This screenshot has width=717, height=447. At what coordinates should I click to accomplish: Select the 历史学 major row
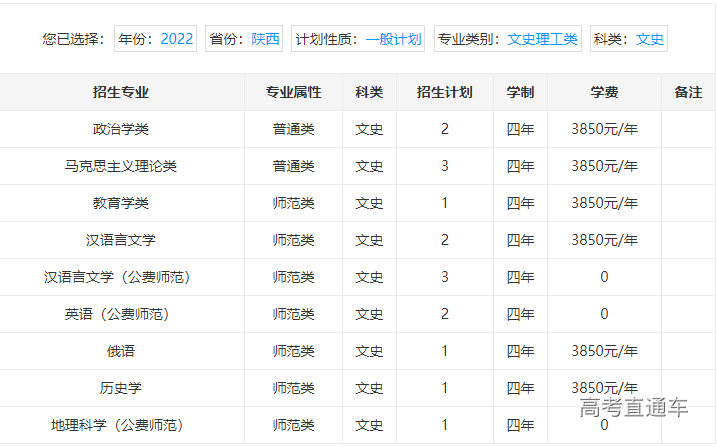pos(121,388)
